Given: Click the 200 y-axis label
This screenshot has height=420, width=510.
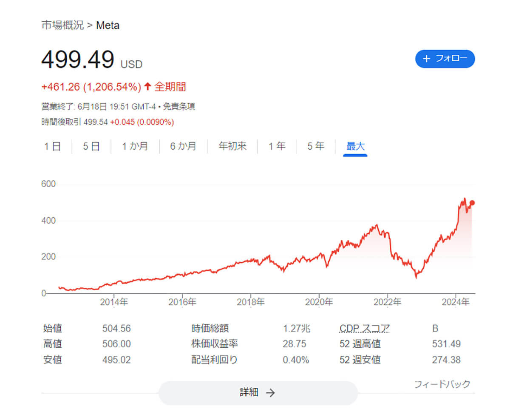Looking at the screenshot, I should pos(48,257).
